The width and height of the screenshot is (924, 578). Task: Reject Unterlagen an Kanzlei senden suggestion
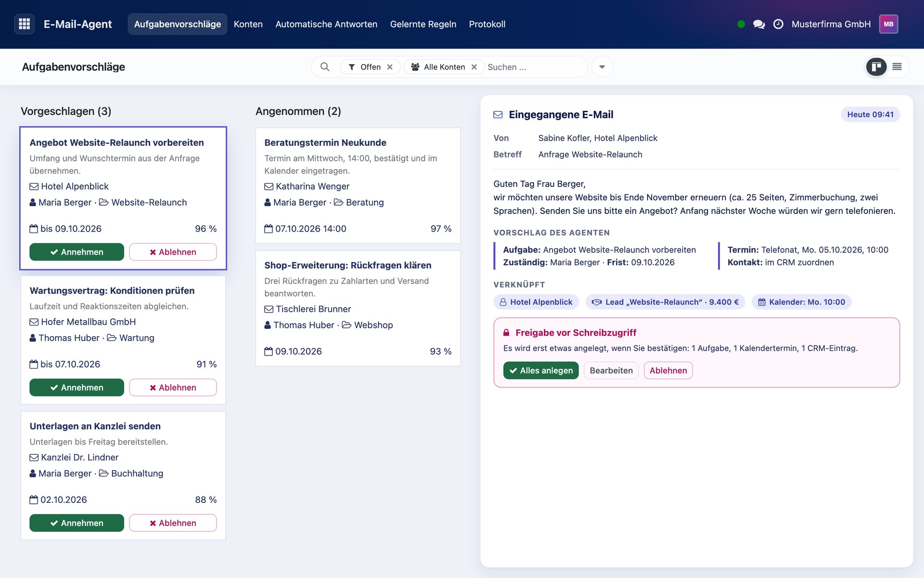click(x=173, y=523)
